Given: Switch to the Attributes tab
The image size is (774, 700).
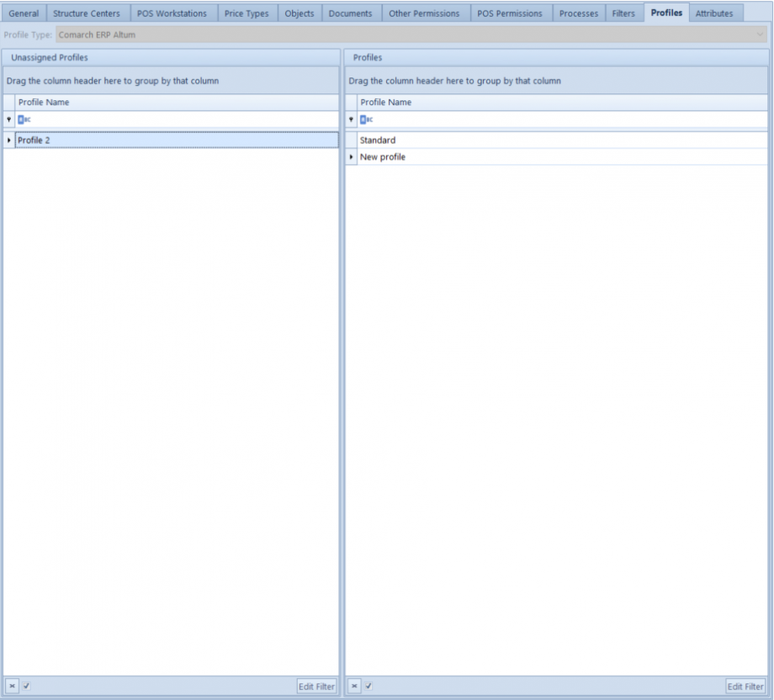Looking at the screenshot, I should click(714, 13).
